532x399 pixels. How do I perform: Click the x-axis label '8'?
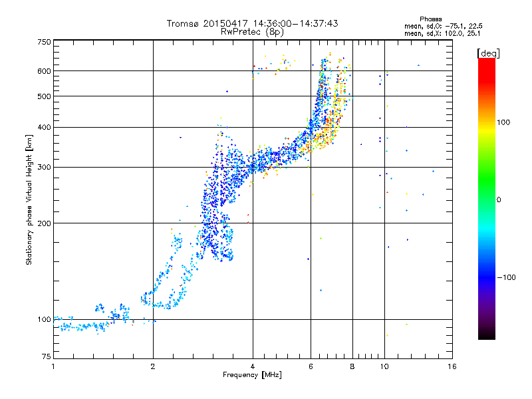click(352, 366)
